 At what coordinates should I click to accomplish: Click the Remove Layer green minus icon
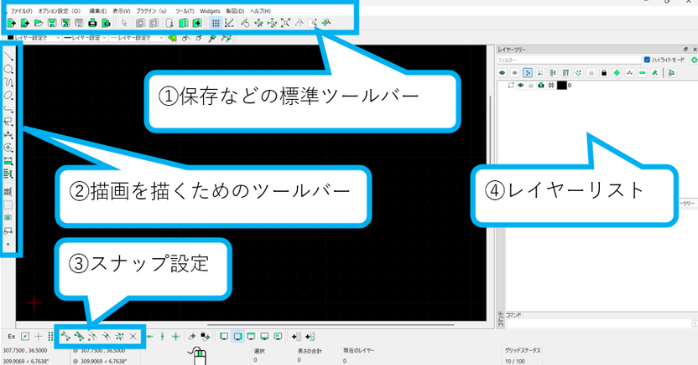[642, 73]
